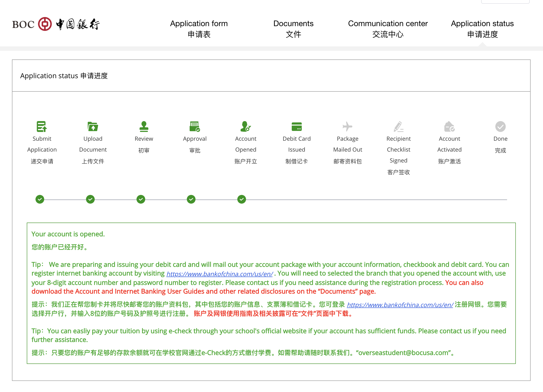Click the first green progress check marker
The height and width of the screenshot is (392, 543).
[x=40, y=199]
